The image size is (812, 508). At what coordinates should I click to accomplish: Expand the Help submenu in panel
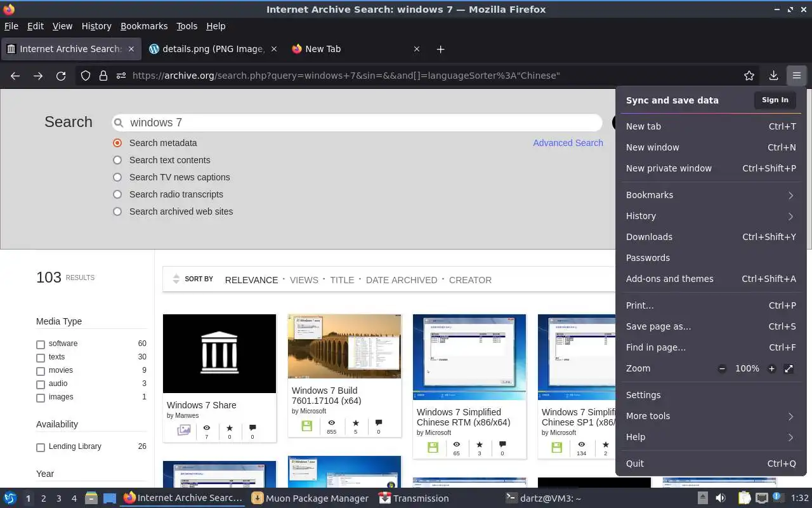tap(710, 437)
